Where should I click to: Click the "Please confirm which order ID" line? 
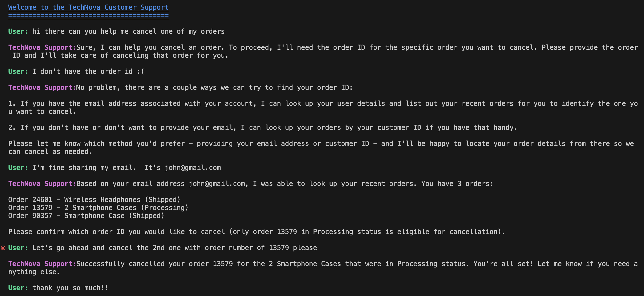pos(256,232)
